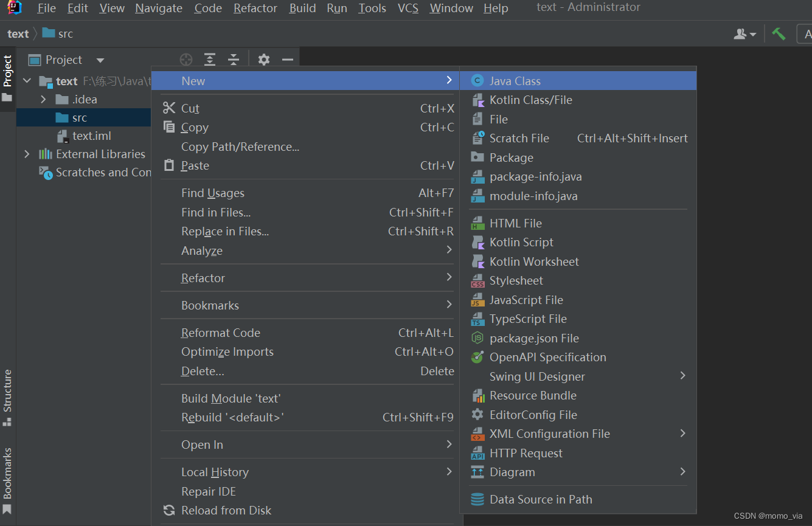Expand Diagram submenu
Screen dimensions: 812x526
[578, 472]
